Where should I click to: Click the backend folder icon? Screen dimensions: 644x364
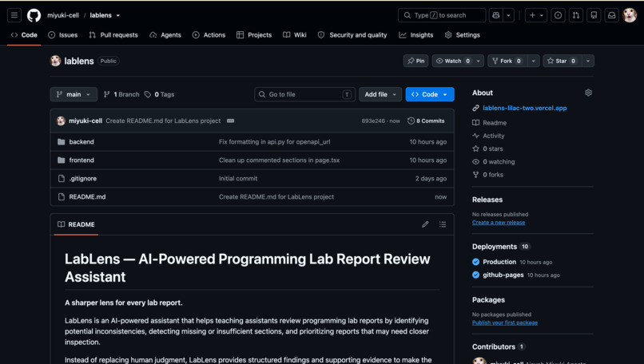point(62,141)
